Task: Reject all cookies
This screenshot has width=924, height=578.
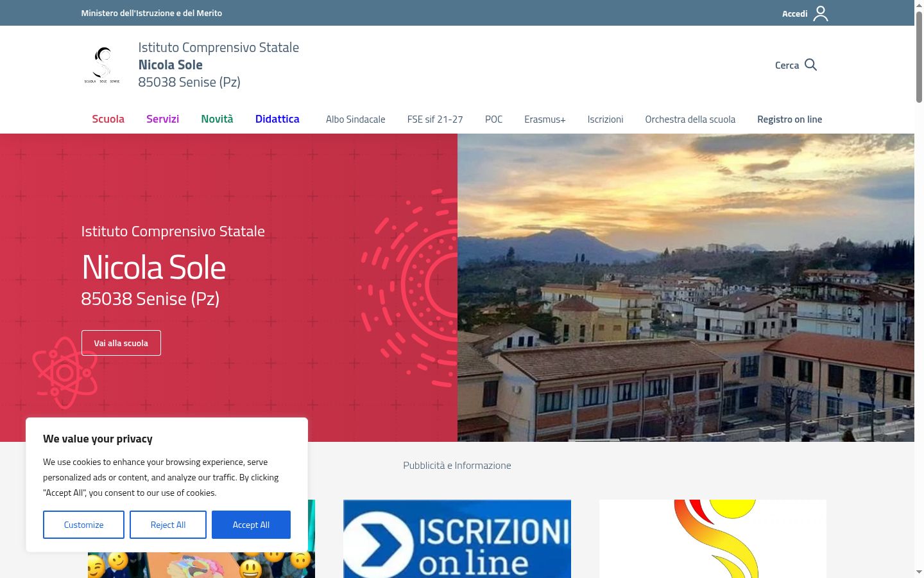Action: (168, 525)
